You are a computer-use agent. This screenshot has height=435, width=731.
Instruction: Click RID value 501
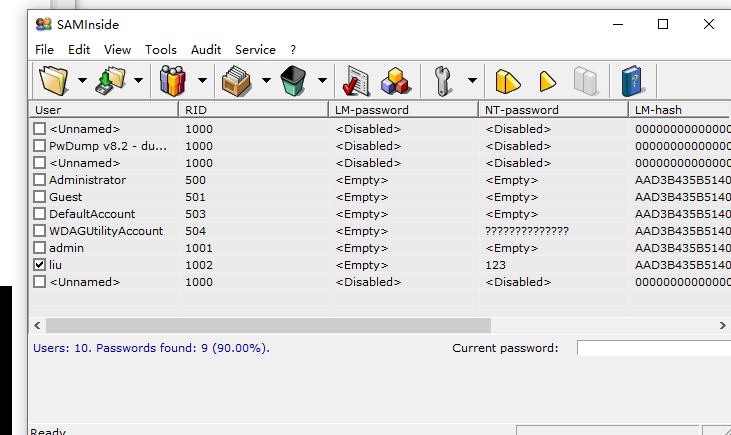tap(195, 197)
